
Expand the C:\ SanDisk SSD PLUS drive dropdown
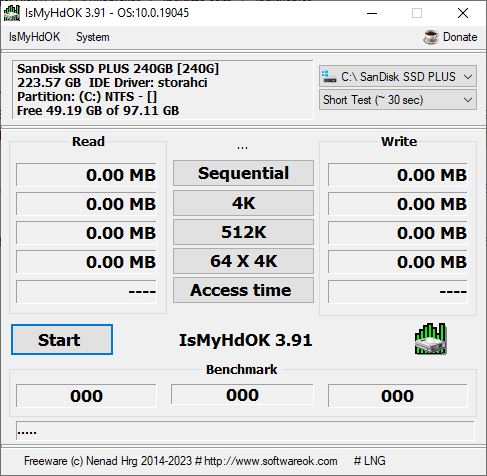(398, 77)
